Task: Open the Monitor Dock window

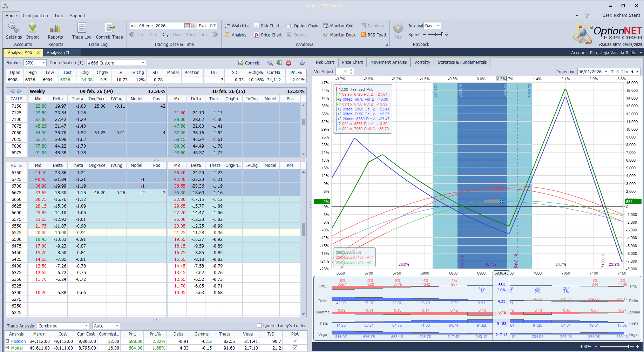Action: coord(339,35)
